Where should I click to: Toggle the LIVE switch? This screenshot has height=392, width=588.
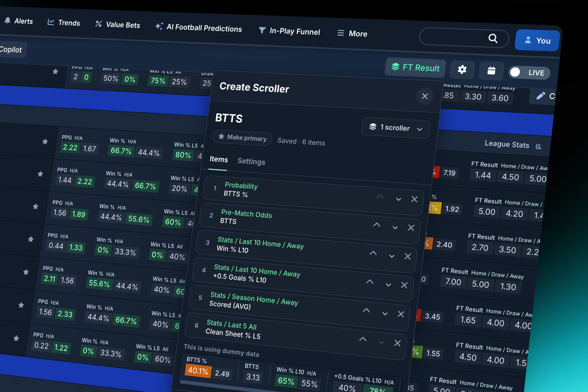pyautogui.click(x=529, y=73)
